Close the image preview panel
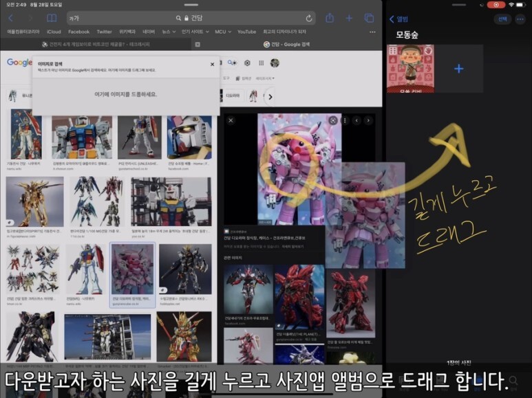 tap(231, 120)
